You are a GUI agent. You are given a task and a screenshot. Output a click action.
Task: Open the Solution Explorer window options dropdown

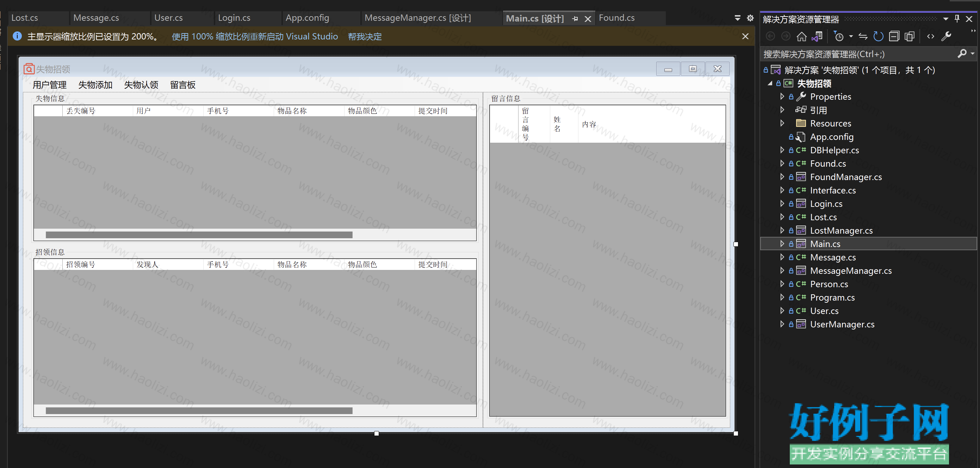946,19
